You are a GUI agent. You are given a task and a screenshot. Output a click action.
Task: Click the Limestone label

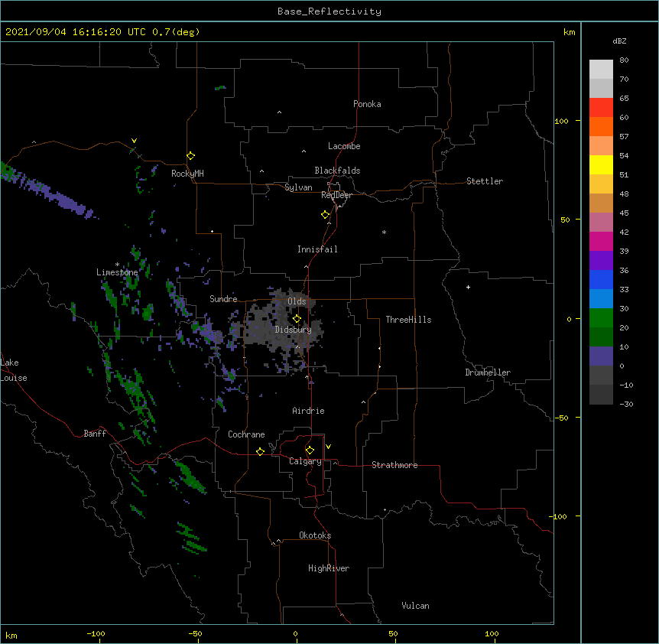(117, 272)
